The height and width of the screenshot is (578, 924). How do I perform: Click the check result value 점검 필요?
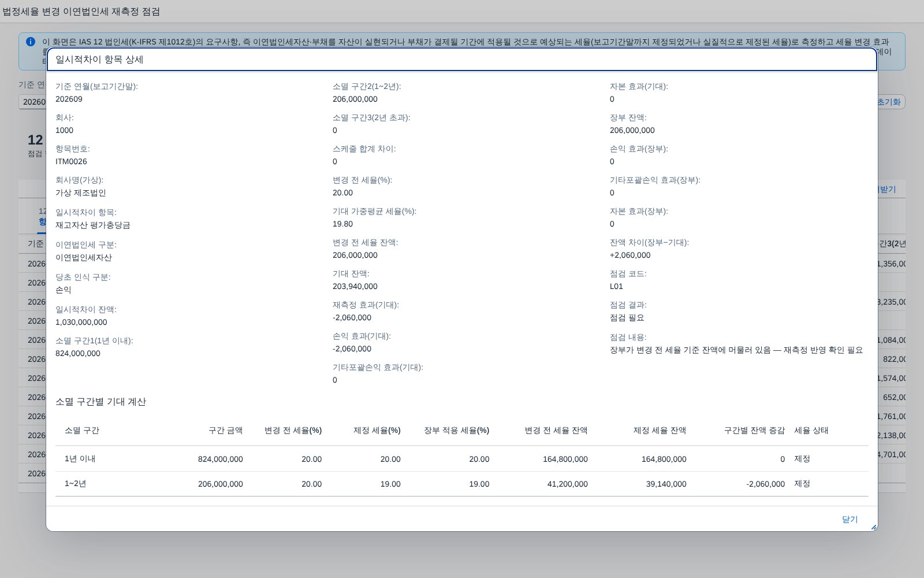pos(627,317)
